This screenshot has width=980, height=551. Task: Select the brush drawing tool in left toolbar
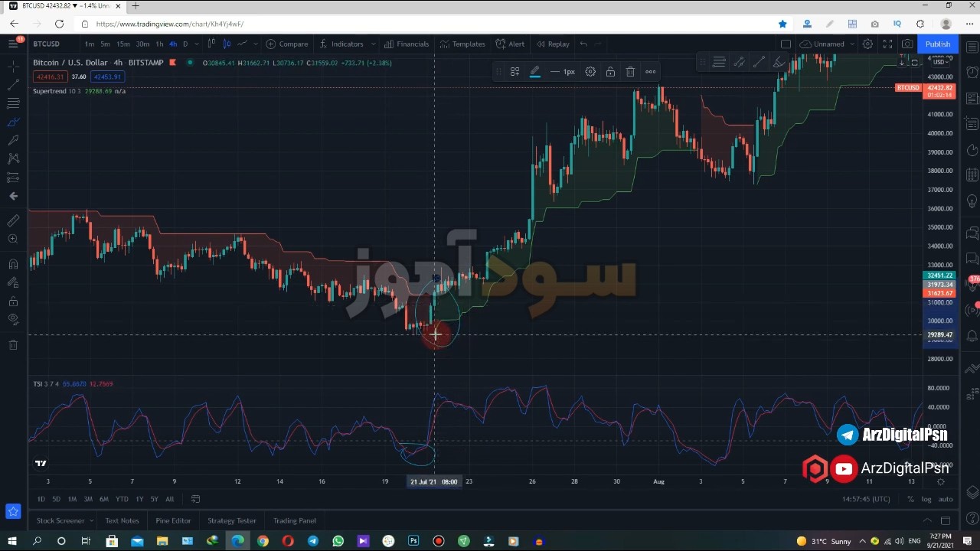click(x=13, y=122)
